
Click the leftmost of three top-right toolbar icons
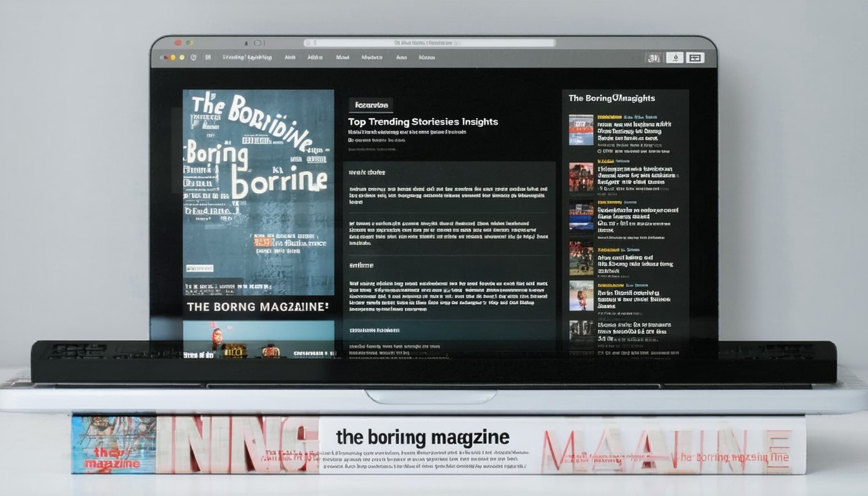coord(654,58)
